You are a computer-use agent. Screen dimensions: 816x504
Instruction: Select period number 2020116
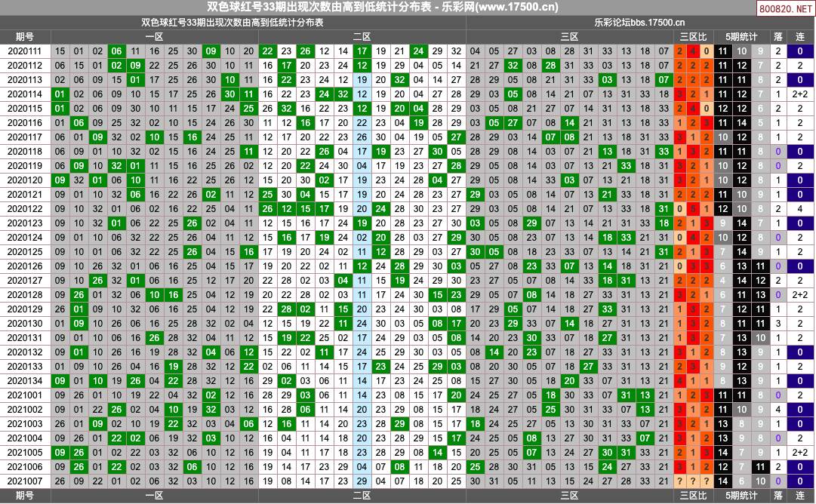point(25,123)
